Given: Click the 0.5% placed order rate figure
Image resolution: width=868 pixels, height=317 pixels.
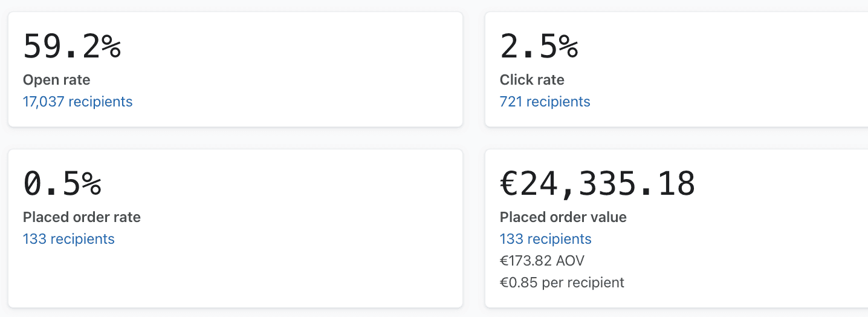Looking at the screenshot, I should pos(62,184).
